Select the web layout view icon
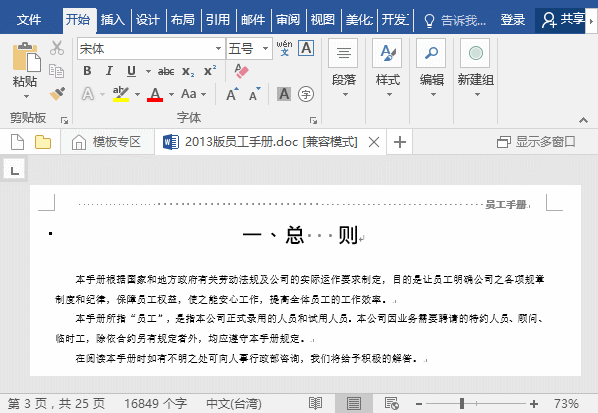Image resolution: width=598 pixels, height=413 pixels. [x=392, y=403]
